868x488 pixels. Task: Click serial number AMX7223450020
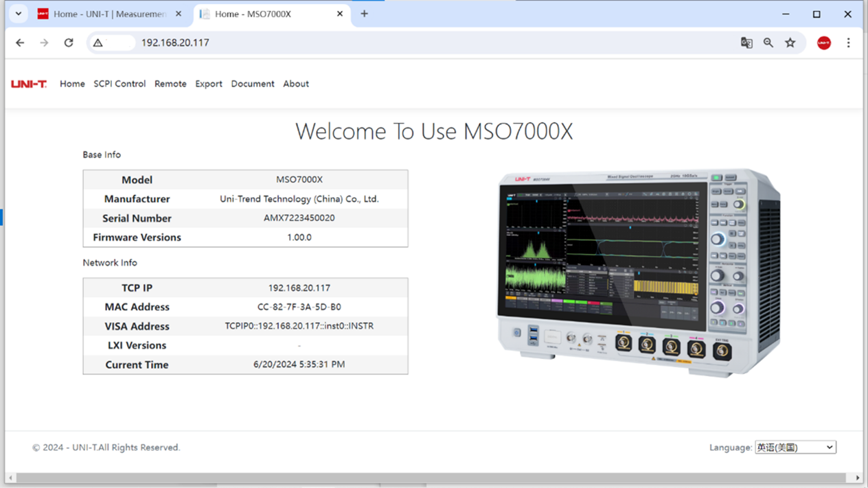[x=299, y=218]
